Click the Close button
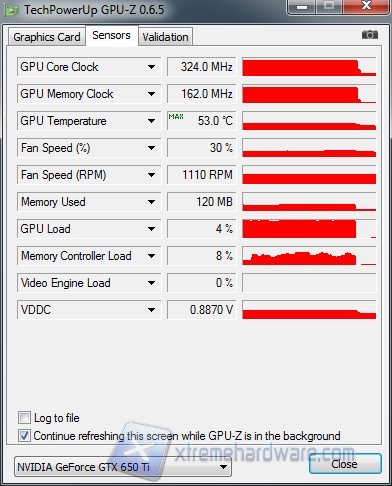392x486 pixels. click(345, 464)
